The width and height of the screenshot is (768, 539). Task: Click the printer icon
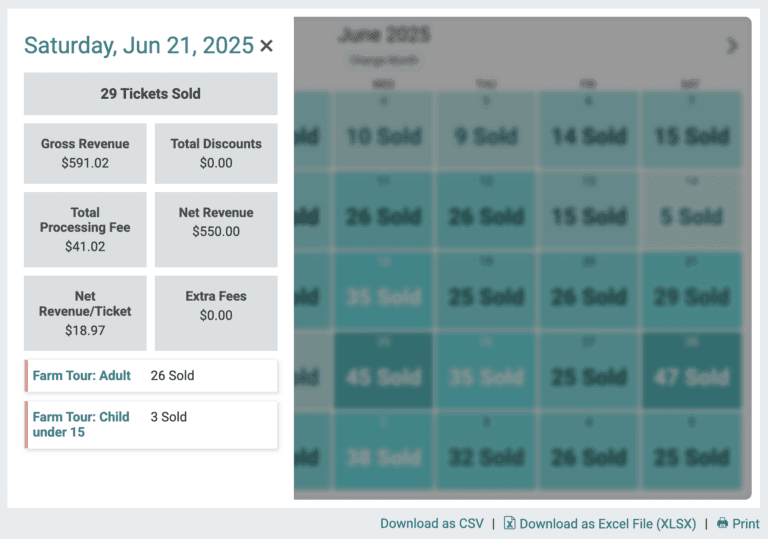pyautogui.click(x=722, y=523)
